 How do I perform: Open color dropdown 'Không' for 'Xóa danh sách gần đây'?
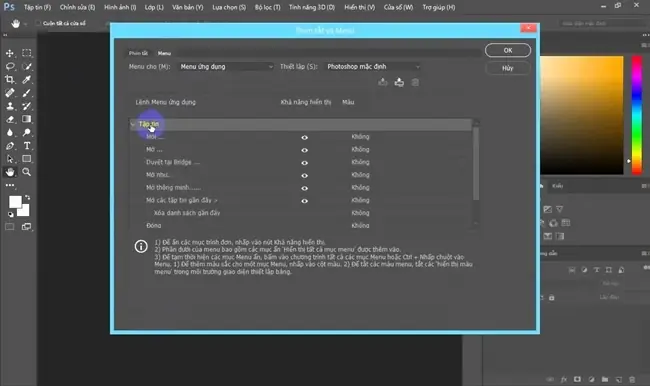360,213
